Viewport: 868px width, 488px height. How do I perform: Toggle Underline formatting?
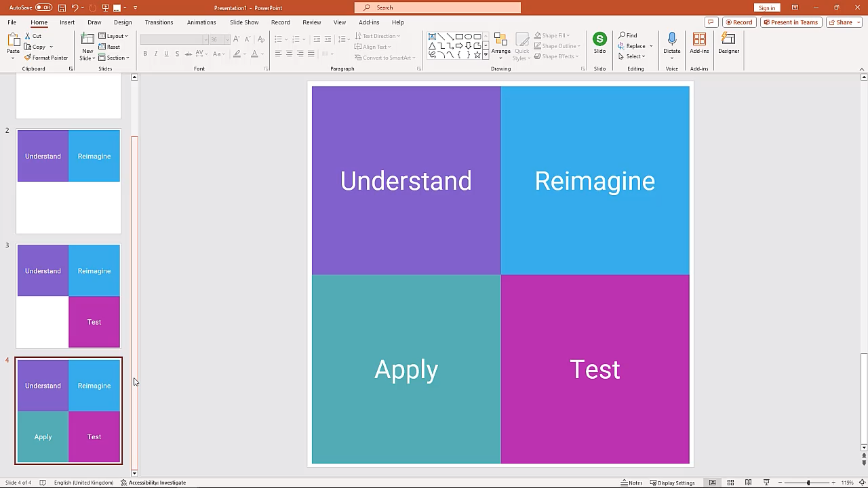[166, 54]
